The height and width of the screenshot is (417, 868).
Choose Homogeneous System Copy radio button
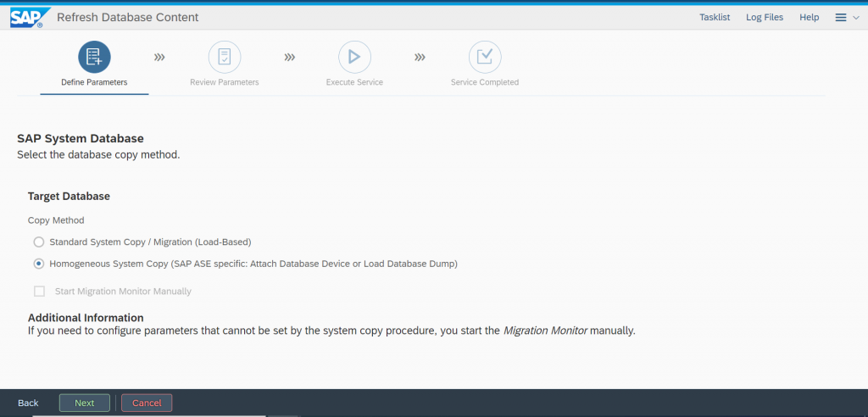click(39, 264)
